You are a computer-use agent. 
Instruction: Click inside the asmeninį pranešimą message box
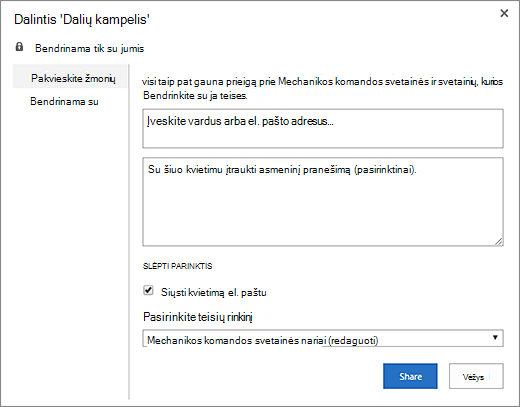click(323, 202)
